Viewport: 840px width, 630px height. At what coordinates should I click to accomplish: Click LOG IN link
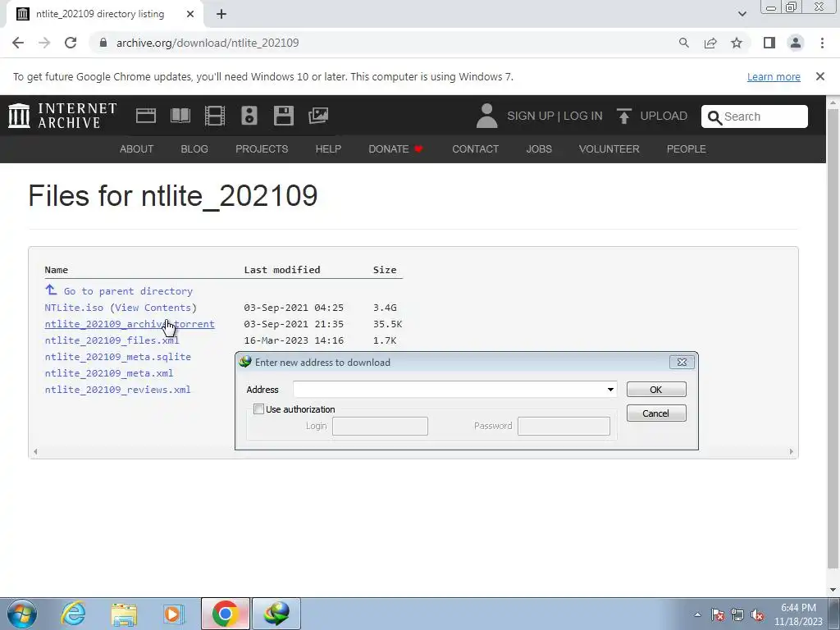[x=583, y=116]
